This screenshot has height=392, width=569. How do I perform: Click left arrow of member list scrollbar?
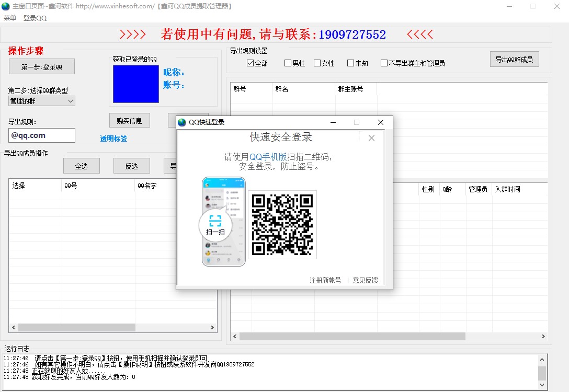(14, 328)
